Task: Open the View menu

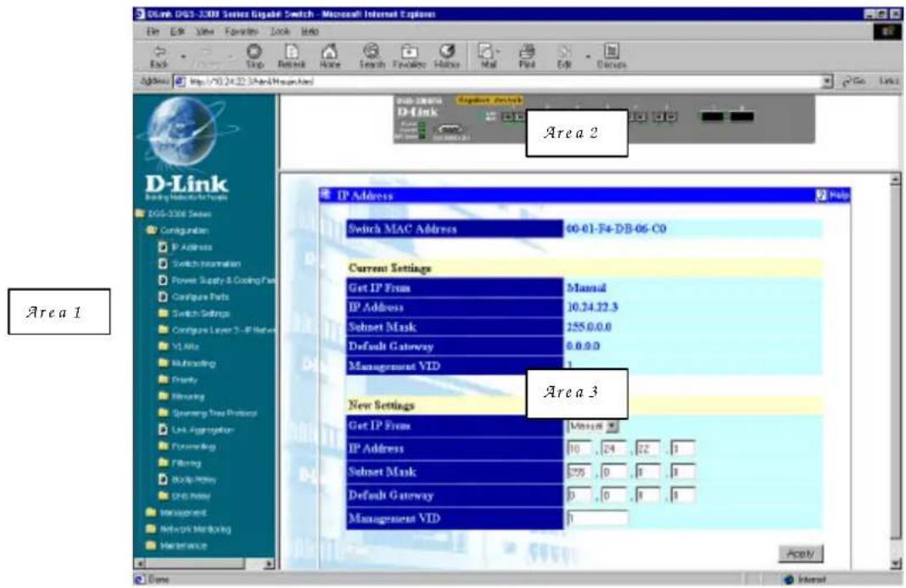Action: coord(204,31)
